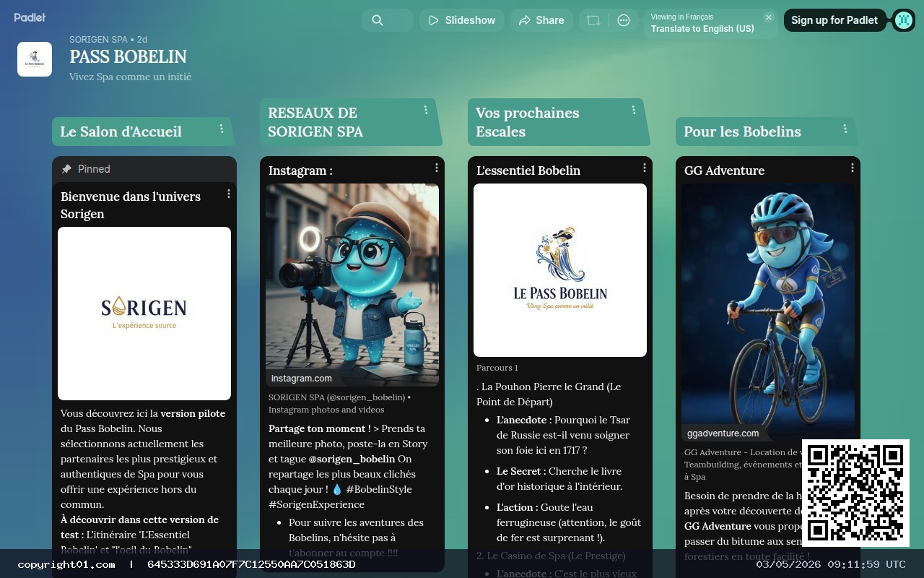This screenshot has height=578, width=924.
Task: Open the SORIGEN SPA author link
Action: [x=98, y=40]
